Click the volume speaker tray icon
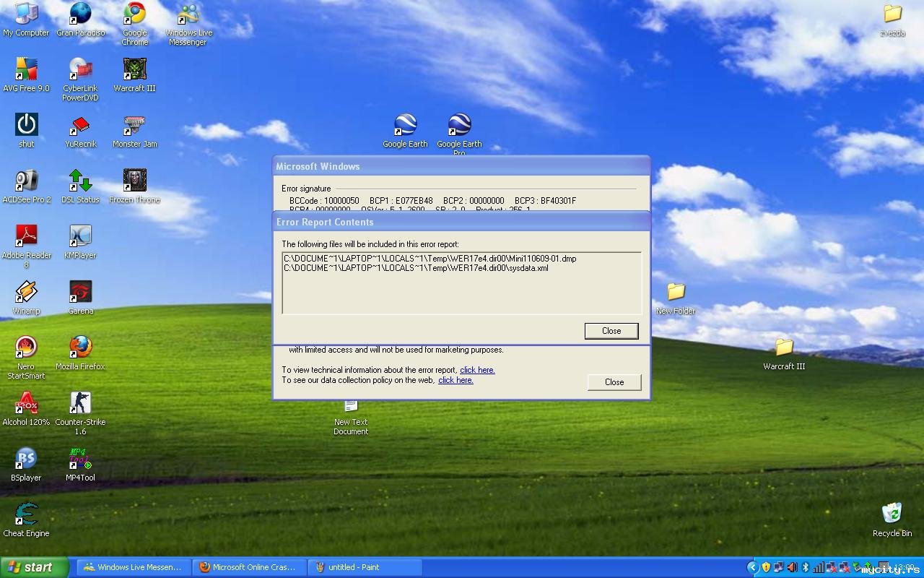This screenshot has width=924, height=578. [792, 567]
